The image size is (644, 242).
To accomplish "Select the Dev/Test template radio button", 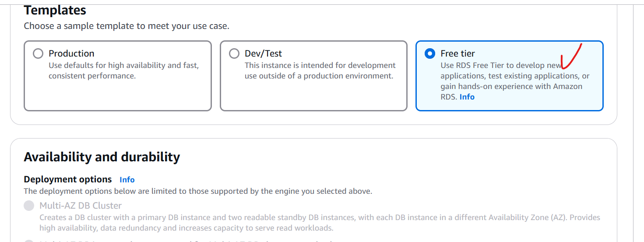I will pos(234,53).
